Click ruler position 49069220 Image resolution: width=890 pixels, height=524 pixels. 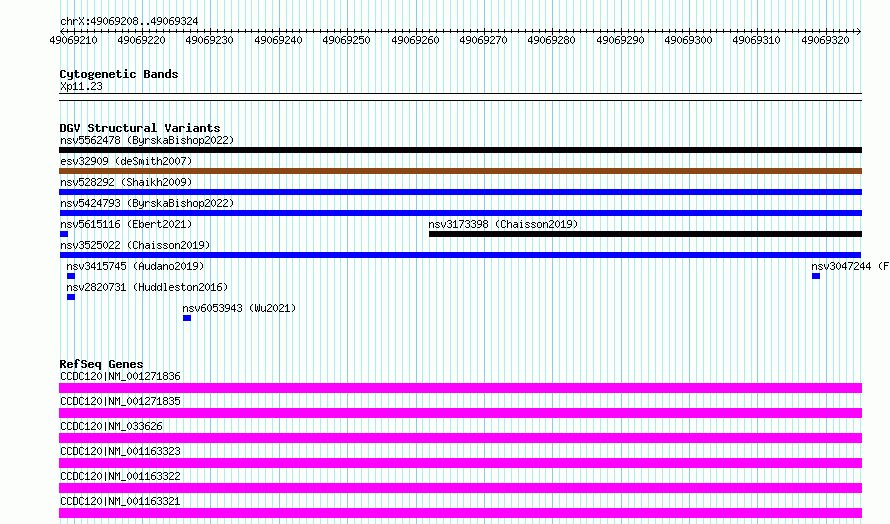(141, 40)
